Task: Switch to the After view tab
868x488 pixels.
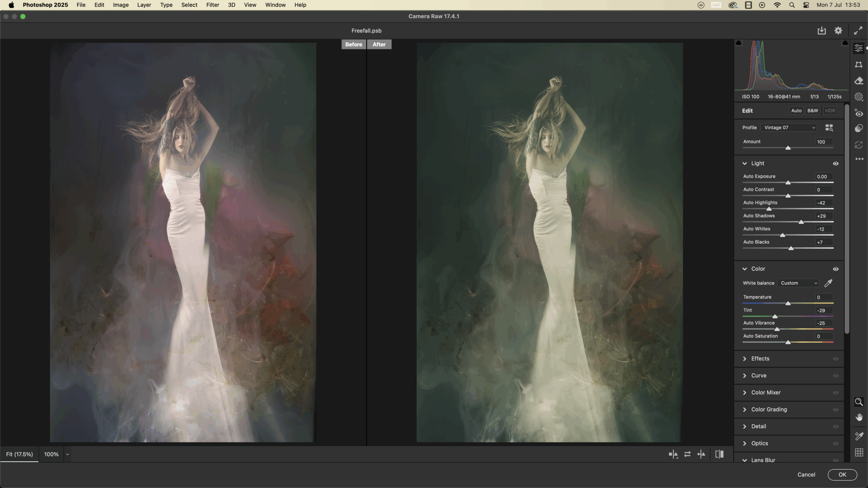Action: point(379,44)
